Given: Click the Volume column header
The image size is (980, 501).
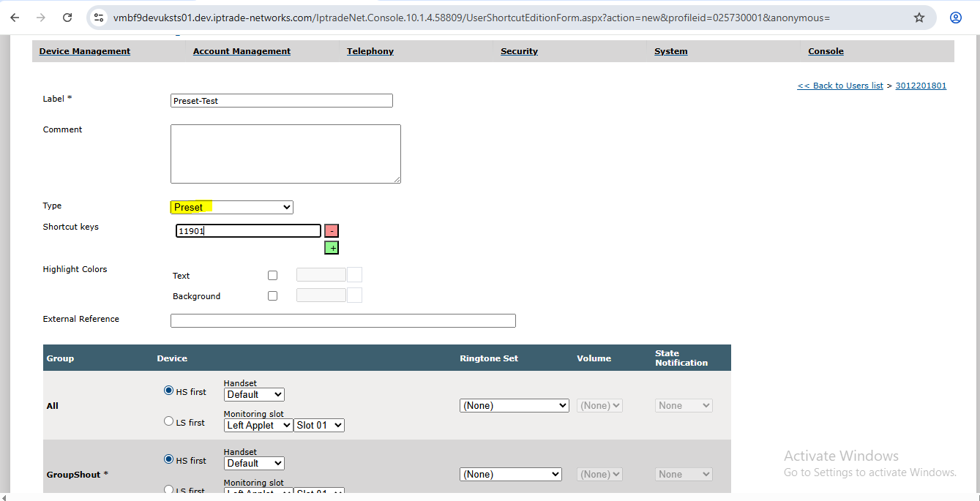Looking at the screenshot, I should tap(594, 358).
